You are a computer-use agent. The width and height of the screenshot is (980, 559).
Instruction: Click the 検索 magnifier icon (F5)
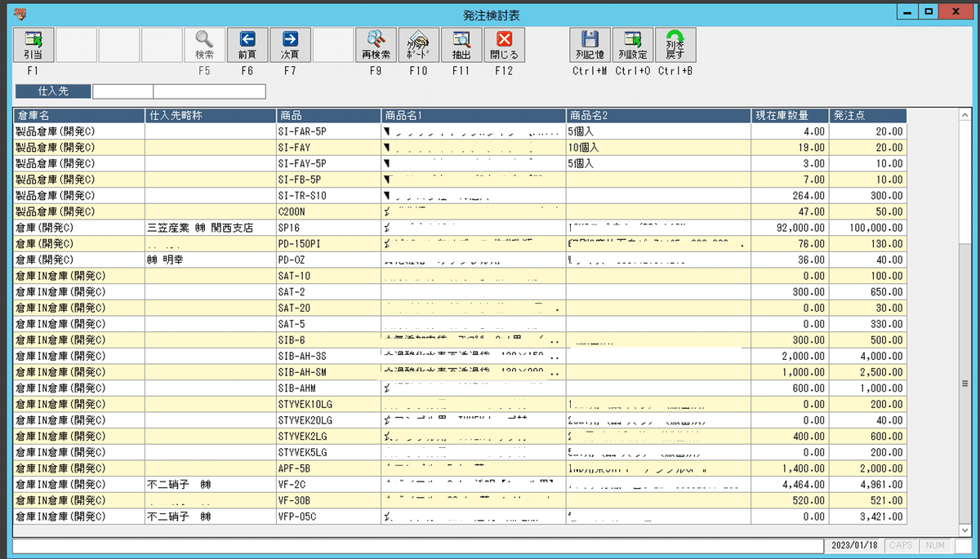click(203, 45)
